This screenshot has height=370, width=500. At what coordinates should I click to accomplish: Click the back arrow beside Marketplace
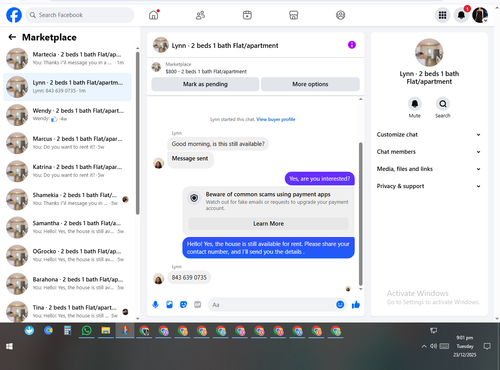12,37
